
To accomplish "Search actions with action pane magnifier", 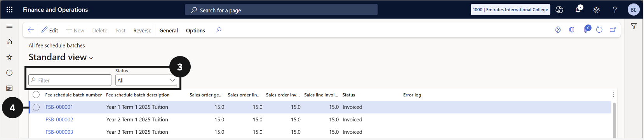I will point(219,30).
